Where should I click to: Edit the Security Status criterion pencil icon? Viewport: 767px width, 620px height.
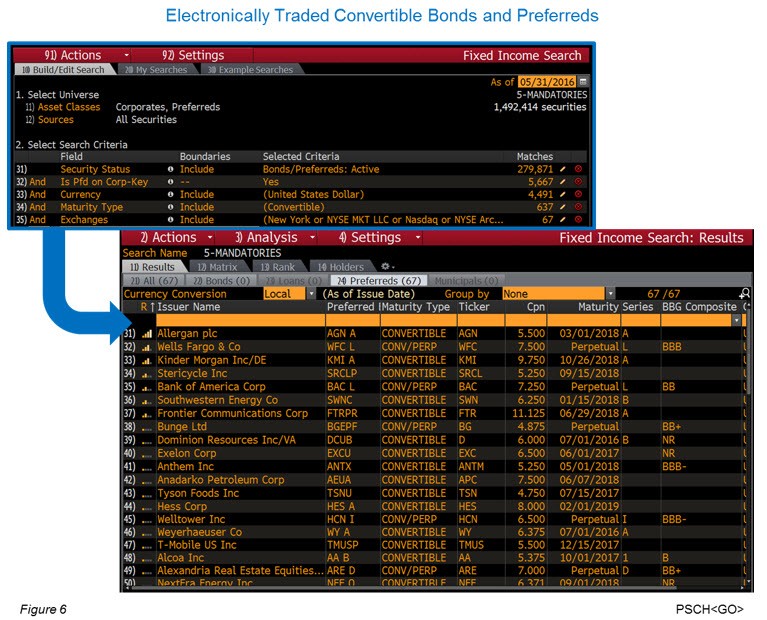pos(563,170)
